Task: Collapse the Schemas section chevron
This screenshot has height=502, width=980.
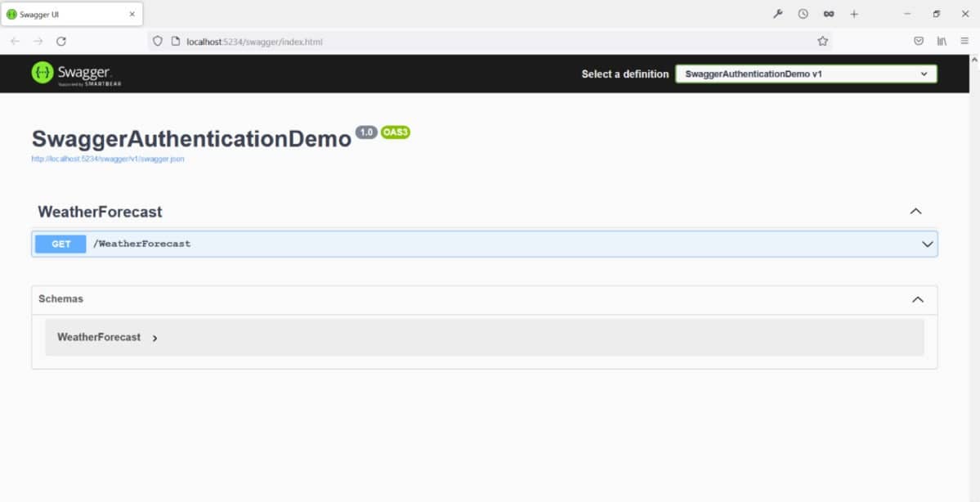Action: 917,299
